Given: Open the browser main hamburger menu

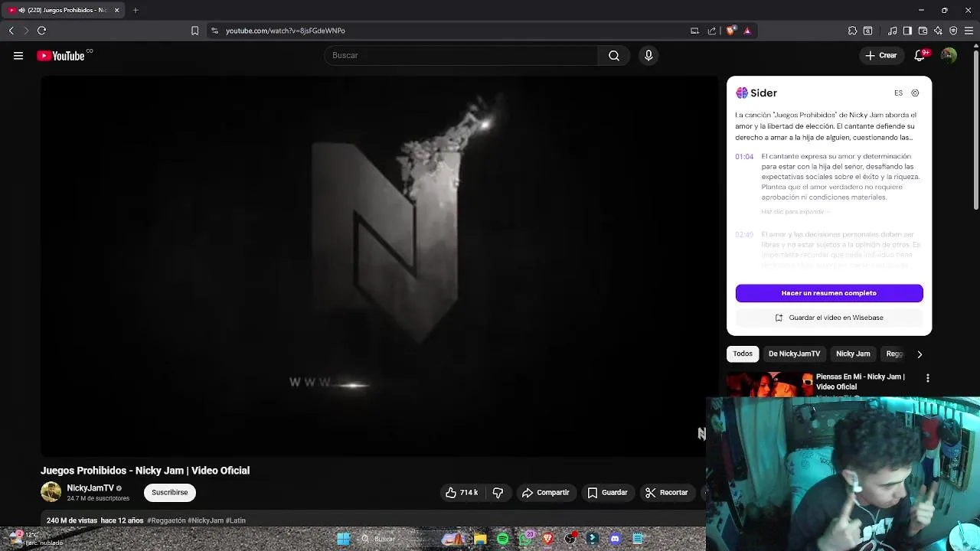Looking at the screenshot, I should click(x=969, y=31).
